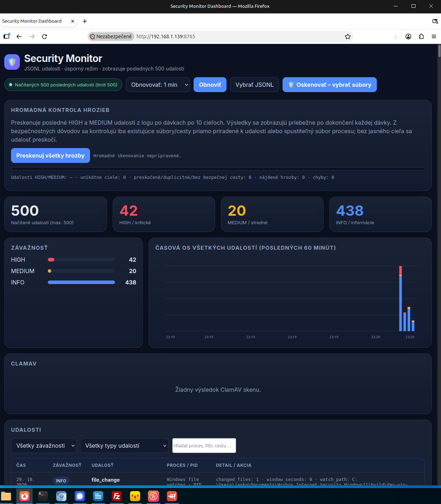Viewport: 441px width, 504px height.
Task: Open the Firefox hamburger application menu
Action: coord(434,36)
